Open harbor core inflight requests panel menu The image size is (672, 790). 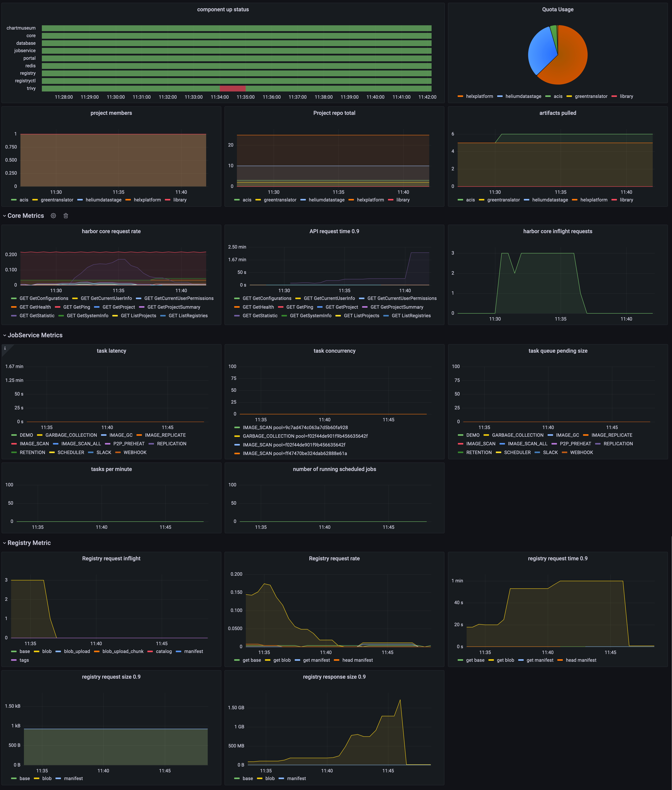pos(558,231)
